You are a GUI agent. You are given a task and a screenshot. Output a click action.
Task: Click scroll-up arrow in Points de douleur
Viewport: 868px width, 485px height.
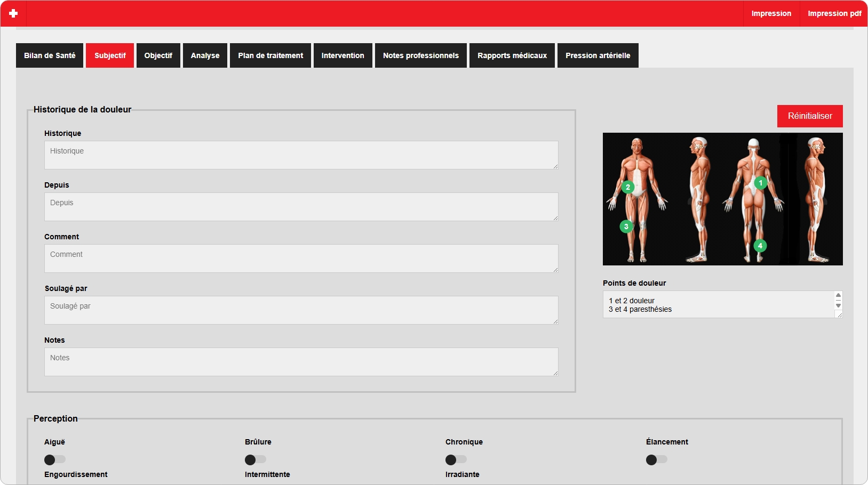[x=838, y=295]
